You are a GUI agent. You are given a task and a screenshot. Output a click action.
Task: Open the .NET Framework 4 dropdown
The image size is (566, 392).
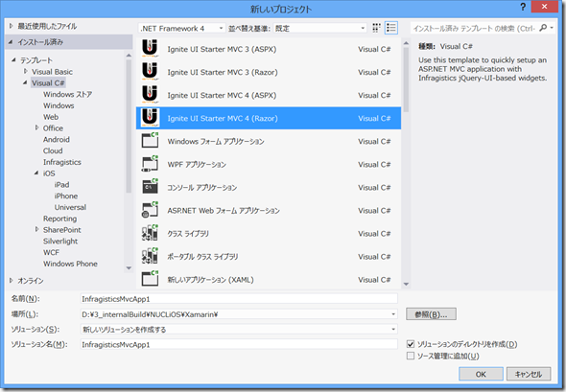point(182,28)
